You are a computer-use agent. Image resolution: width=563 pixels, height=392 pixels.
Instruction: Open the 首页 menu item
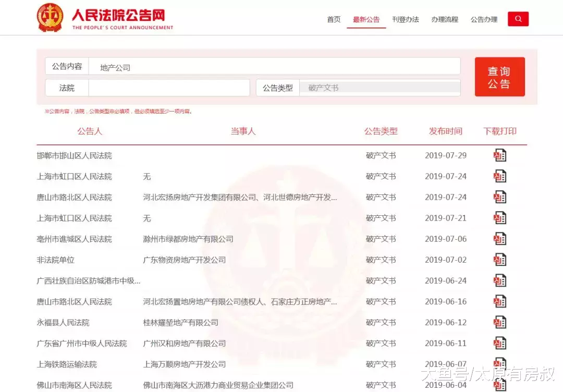tap(333, 19)
